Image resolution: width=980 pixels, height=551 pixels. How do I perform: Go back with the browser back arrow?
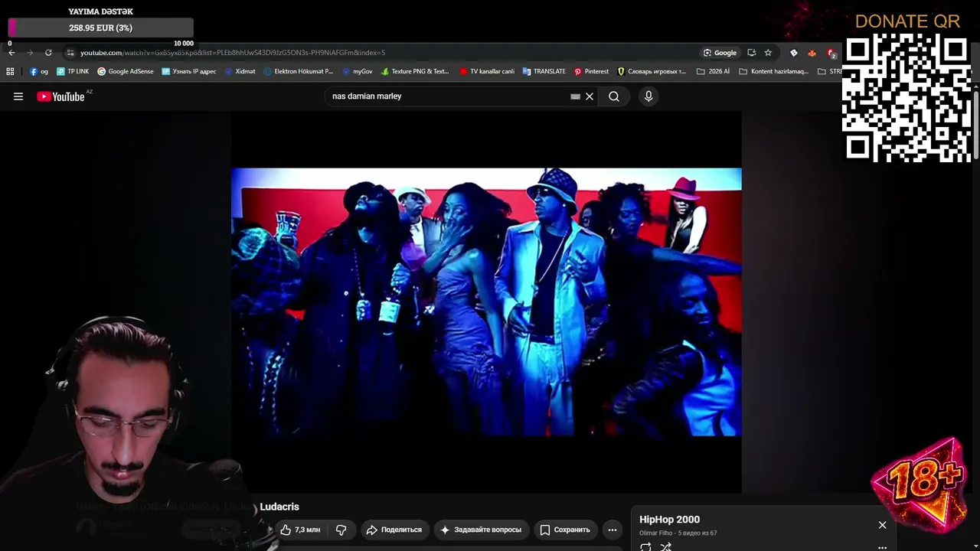coord(11,53)
